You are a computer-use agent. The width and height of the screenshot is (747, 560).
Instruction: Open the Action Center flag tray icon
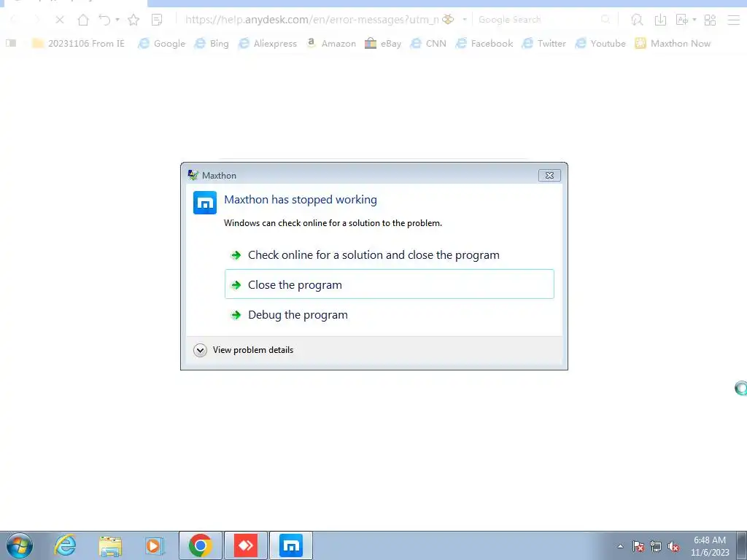tap(638, 546)
